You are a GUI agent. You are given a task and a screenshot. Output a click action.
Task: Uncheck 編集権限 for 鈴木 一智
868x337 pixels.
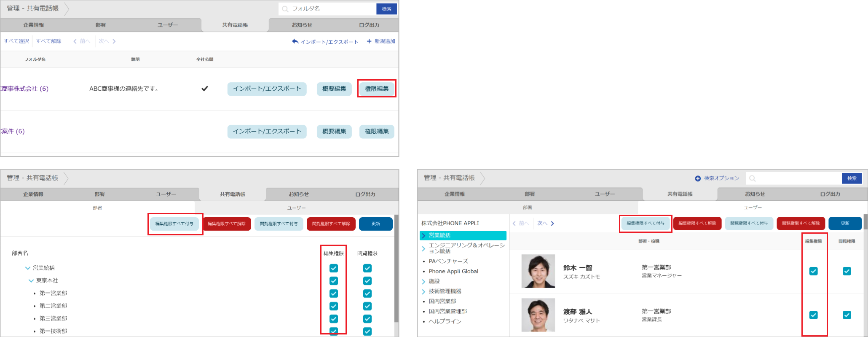coord(813,271)
